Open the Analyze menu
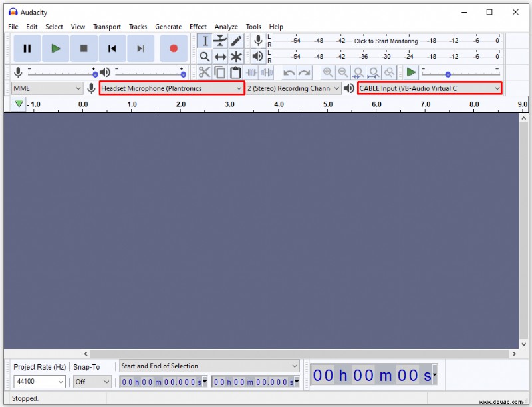Viewport: 532px width, 407px height. click(x=226, y=27)
